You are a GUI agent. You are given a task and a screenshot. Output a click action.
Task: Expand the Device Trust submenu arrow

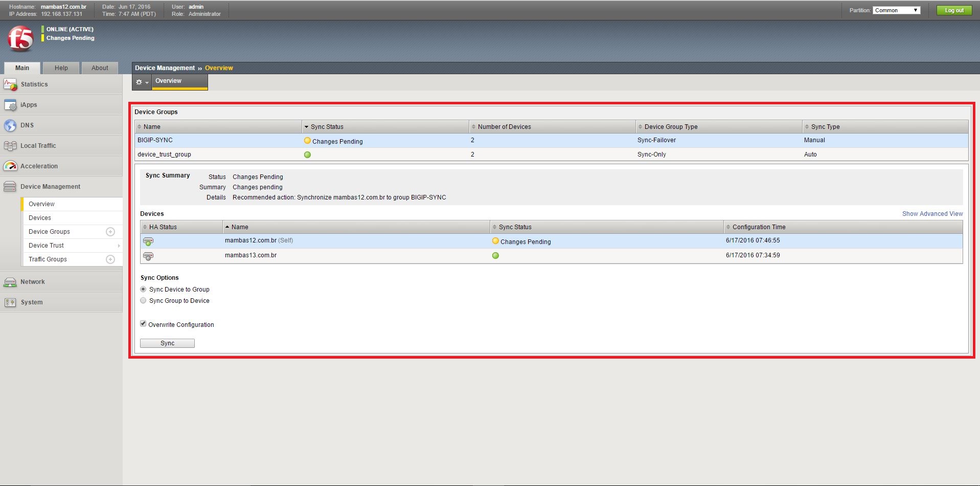pos(119,246)
